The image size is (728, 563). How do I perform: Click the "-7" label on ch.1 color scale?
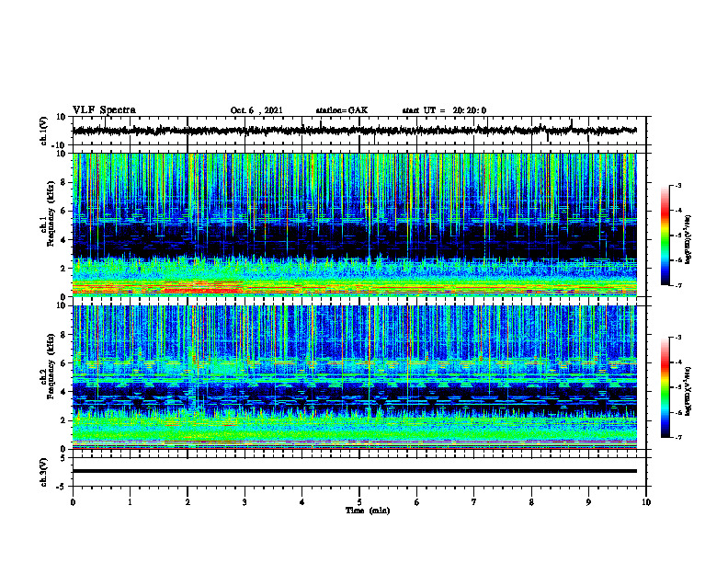[x=677, y=285]
